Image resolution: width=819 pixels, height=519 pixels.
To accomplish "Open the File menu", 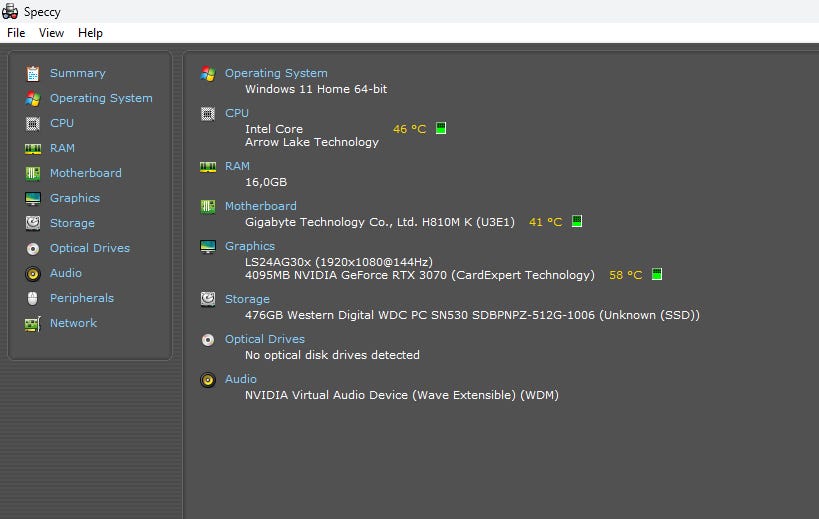I will pos(16,33).
